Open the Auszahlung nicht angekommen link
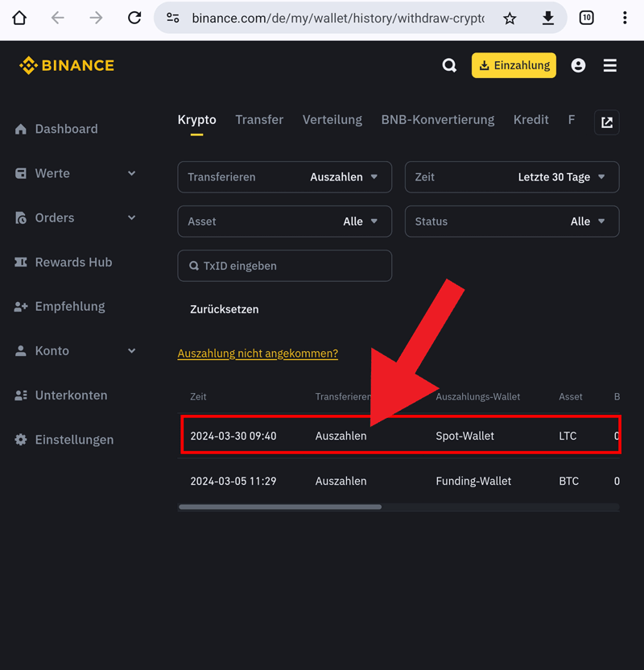The image size is (644, 670). coord(258,353)
